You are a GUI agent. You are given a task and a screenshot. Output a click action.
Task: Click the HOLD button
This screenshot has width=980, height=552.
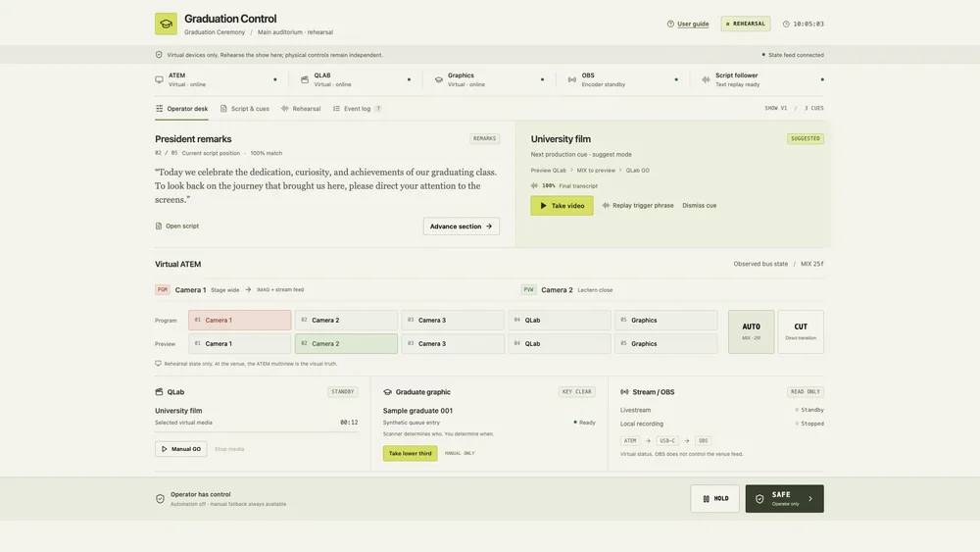coord(715,499)
